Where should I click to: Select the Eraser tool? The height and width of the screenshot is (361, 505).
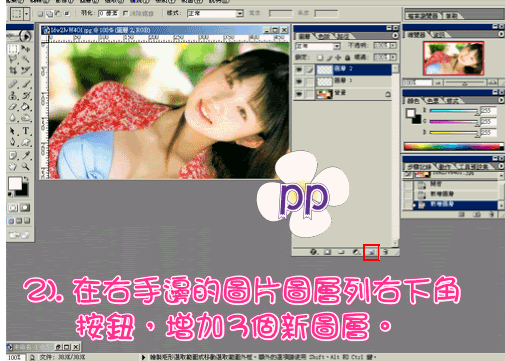click(x=13, y=107)
